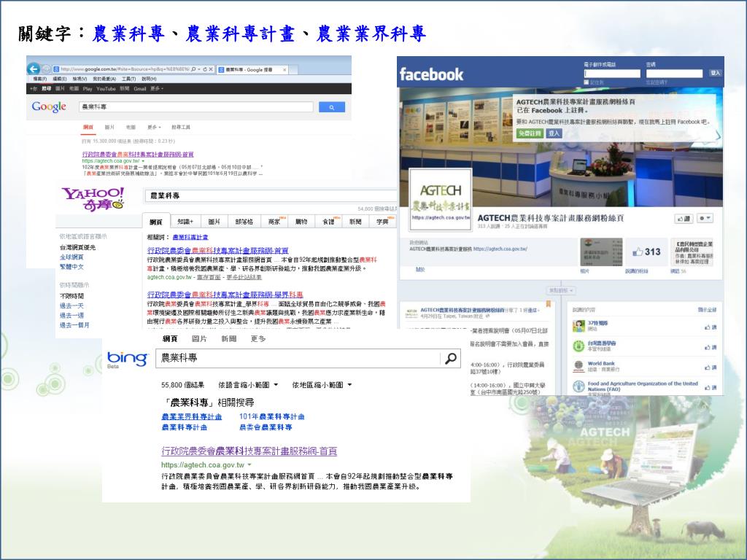Open the gear settings dropdown on Facebook page

click(705, 219)
